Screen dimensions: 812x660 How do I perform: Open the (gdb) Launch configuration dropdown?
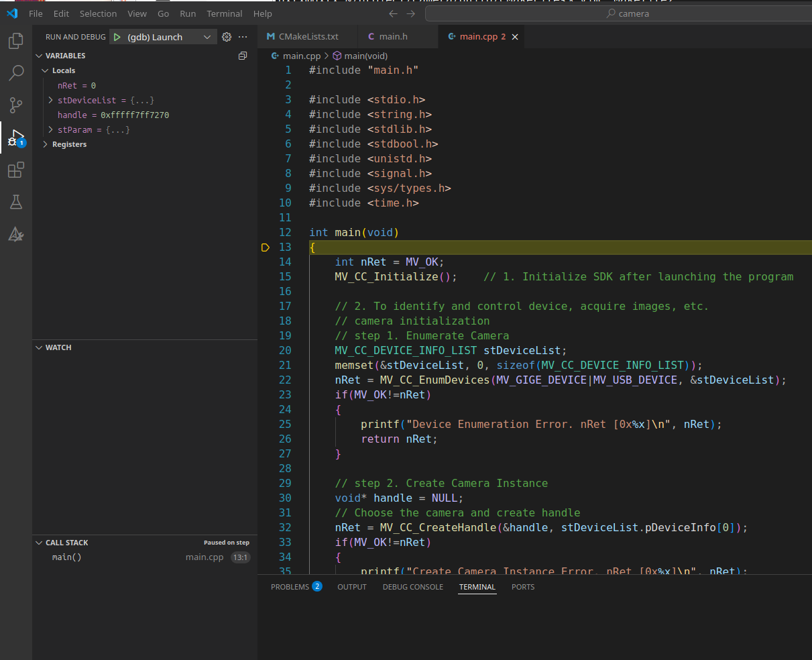coord(163,37)
